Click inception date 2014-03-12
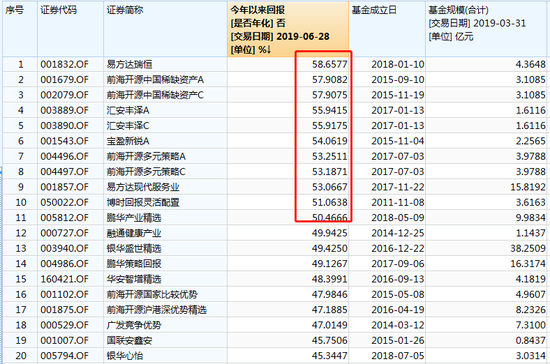 click(x=398, y=325)
